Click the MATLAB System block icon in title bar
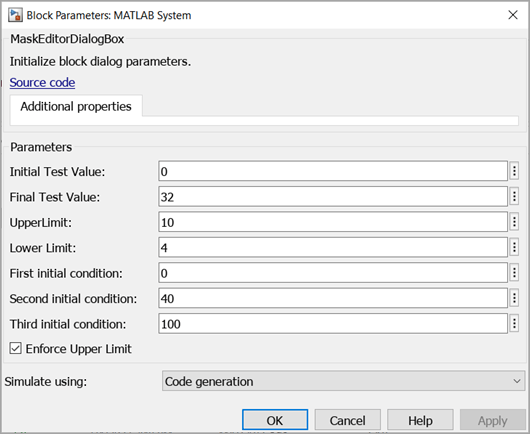530x434 pixels. (x=15, y=16)
